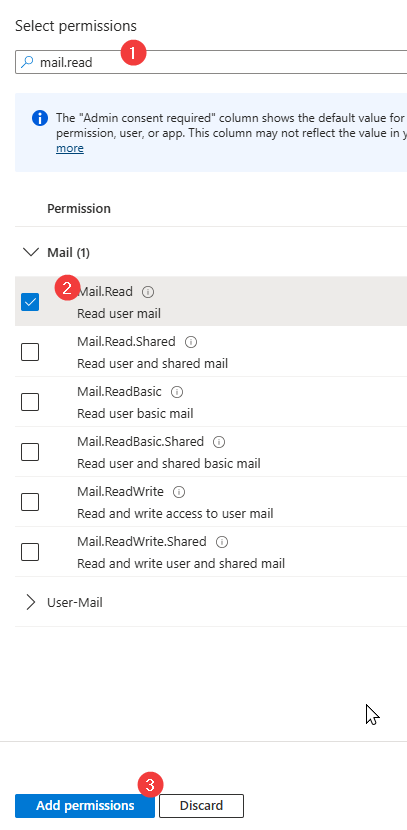Click the blue information icon in banner
This screenshot has width=407, height=830.
pyautogui.click(x=40, y=118)
